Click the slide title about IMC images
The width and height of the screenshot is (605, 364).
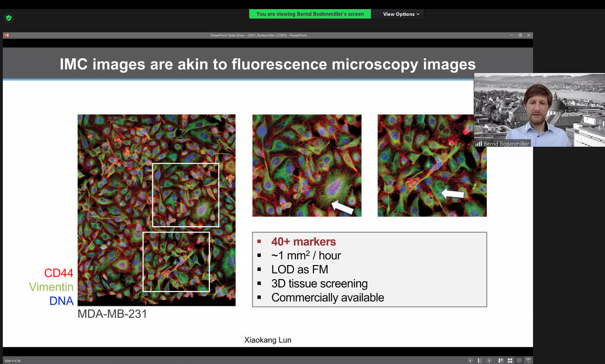(x=267, y=64)
